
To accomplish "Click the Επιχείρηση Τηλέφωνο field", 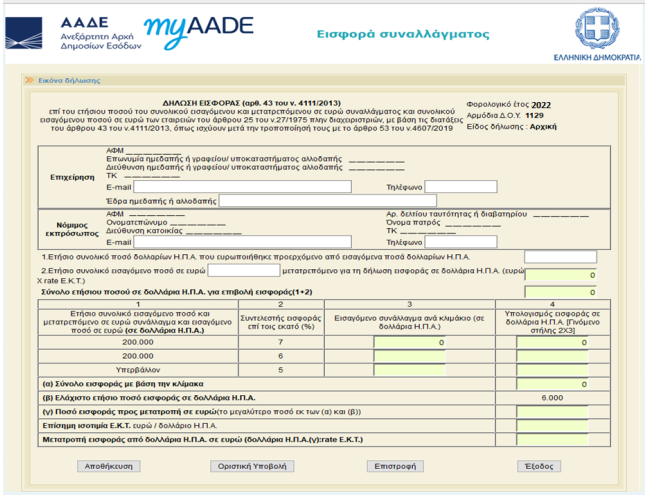I will click(459, 186).
